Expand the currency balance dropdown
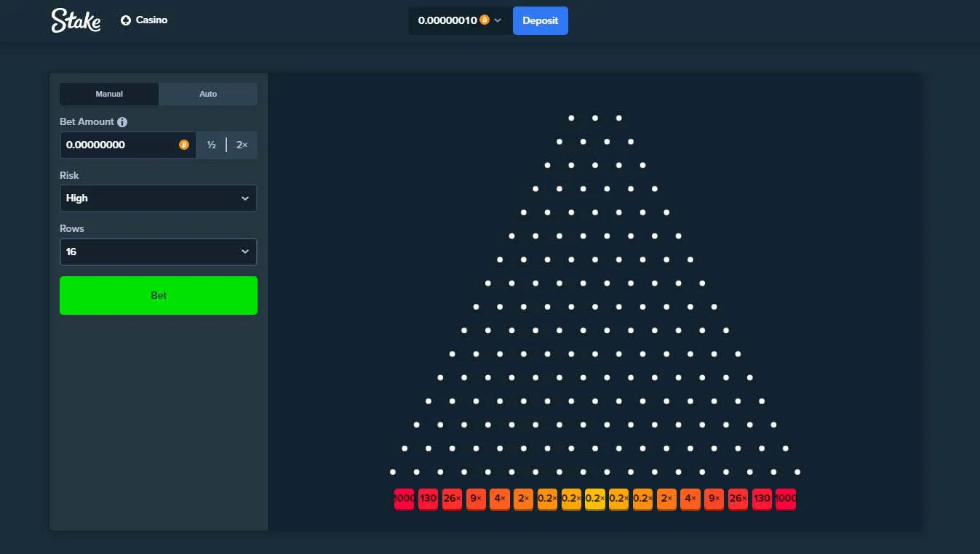The image size is (980, 554). (x=498, y=20)
